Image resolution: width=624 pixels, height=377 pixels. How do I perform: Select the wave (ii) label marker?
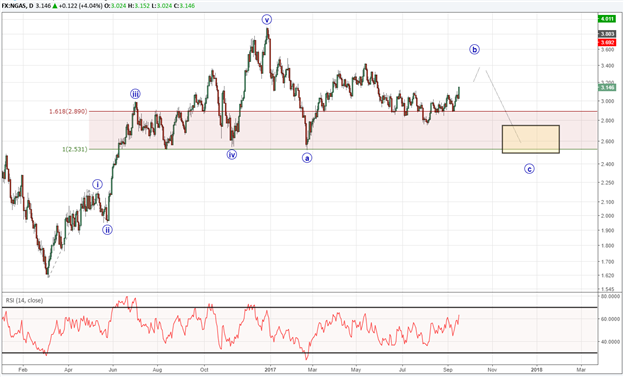click(x=107, y=230)
